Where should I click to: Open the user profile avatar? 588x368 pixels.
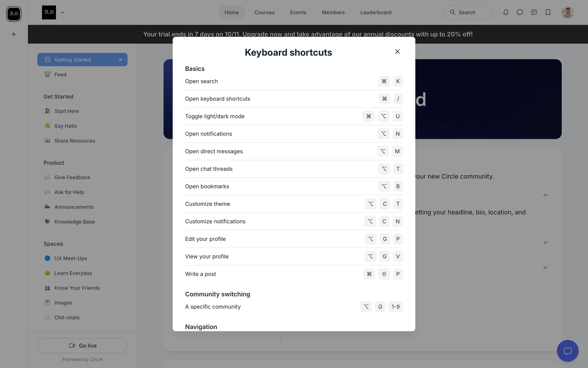point(567,13)
